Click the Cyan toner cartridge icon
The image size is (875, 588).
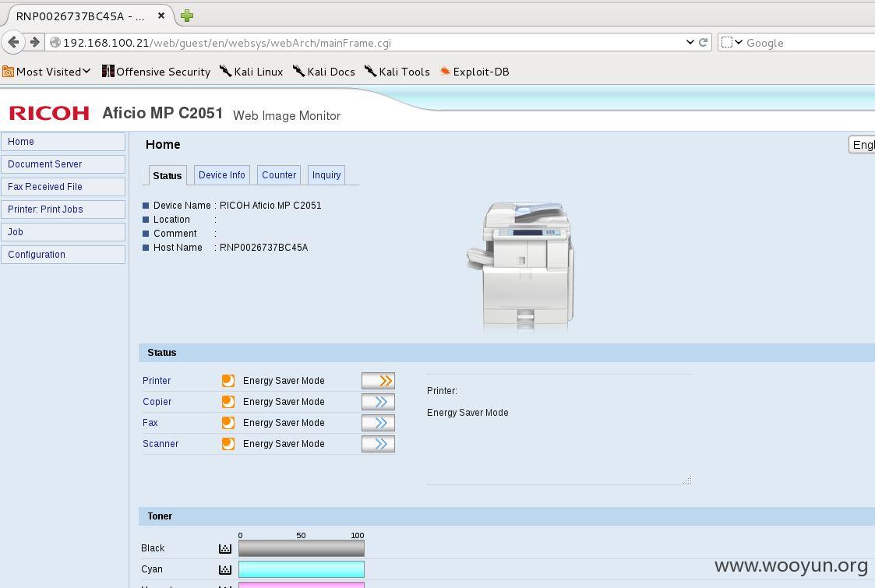[x=225, y=569]
